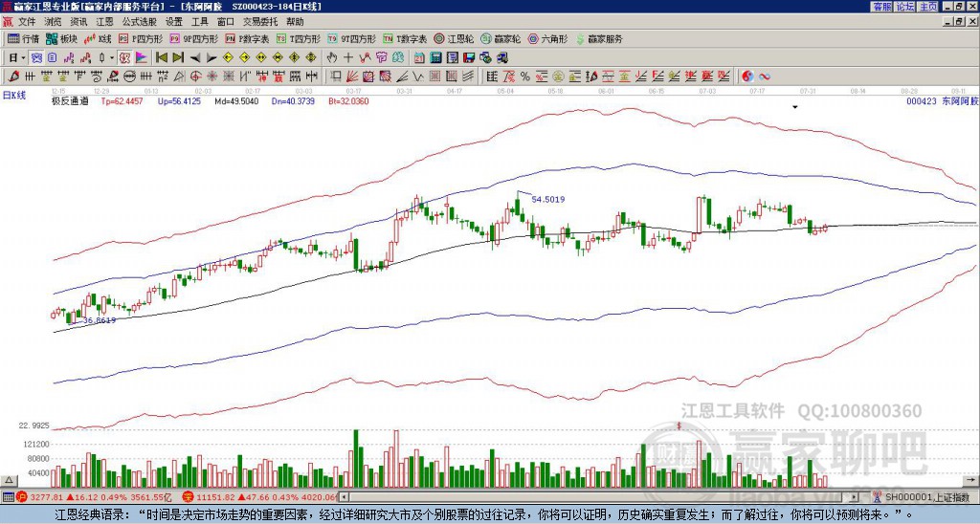980x524 pixels.
Task: Select the hand pan tool
Action: (331, 58)
